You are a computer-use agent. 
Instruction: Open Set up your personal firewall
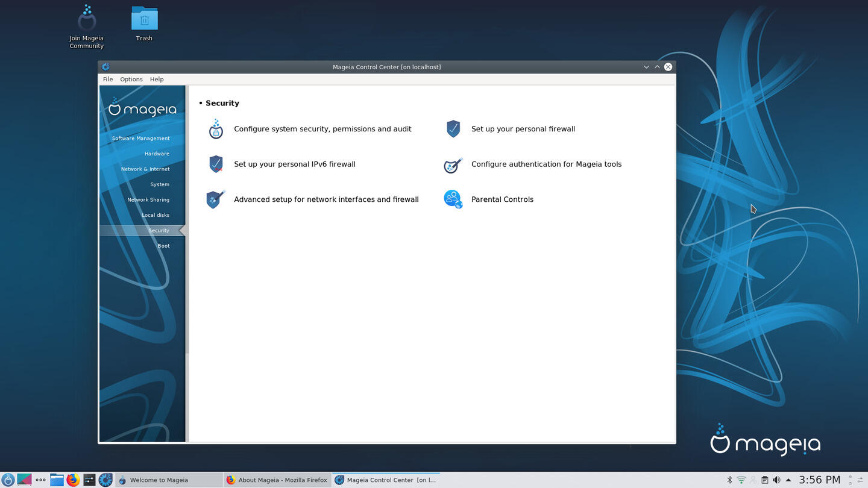523,129
